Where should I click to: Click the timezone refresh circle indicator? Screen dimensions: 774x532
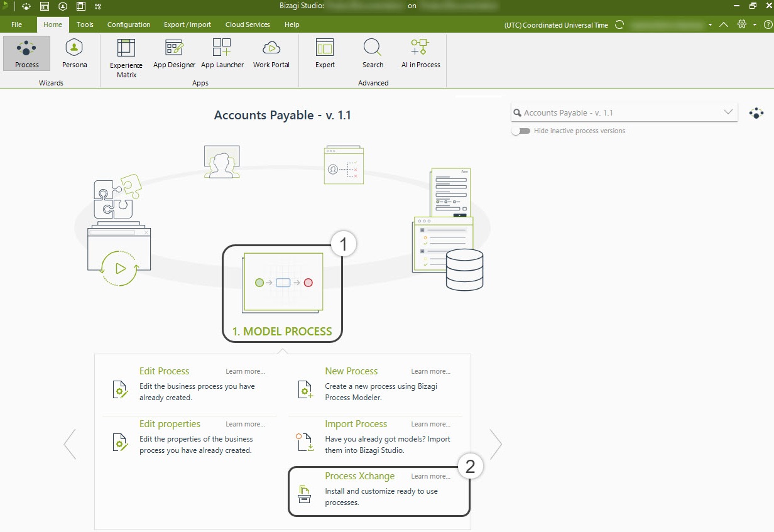tap(619, 24)
